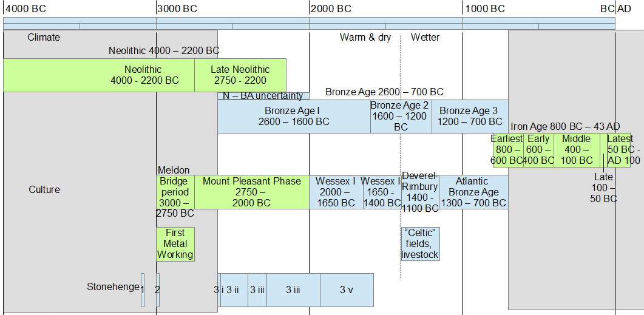Click the Meldon Bridge period block
The height and width of the screenshot is (315, 644).
[x=175, y=192]
